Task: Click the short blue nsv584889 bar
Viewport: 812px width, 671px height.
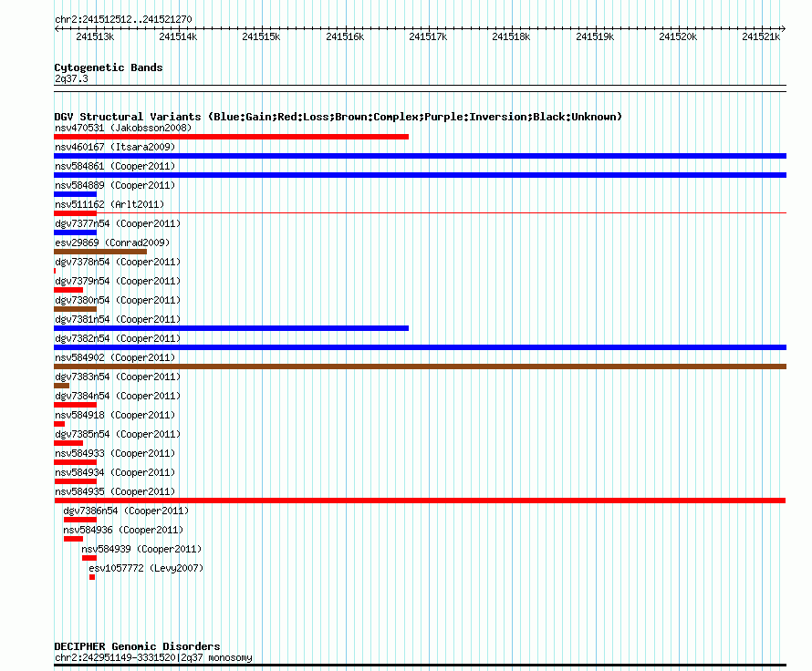Action: point(75,194)
